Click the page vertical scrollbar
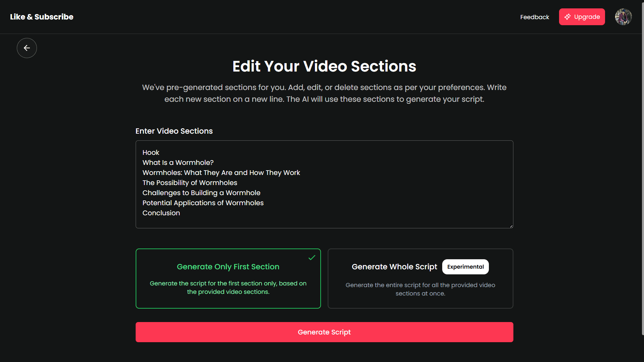Screen dimensions: 644x362 tap(643, 168)
